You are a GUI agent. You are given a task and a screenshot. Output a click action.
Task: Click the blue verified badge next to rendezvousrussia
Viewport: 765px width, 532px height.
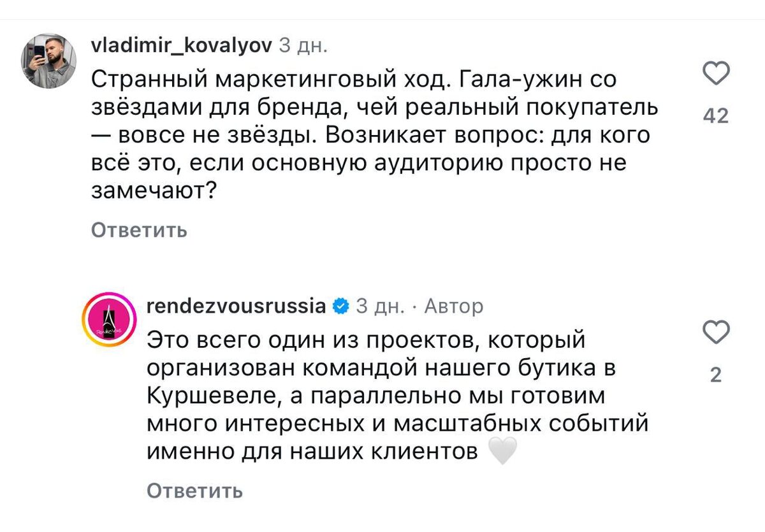click(340, 305)
